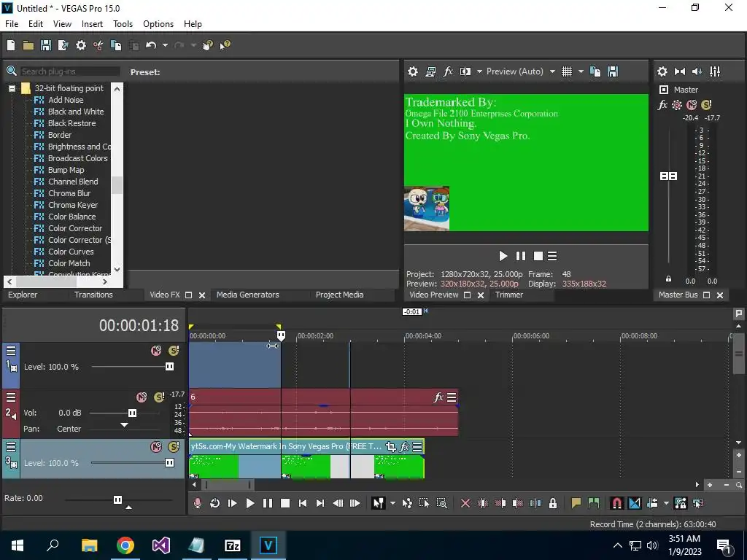Open the Preview (Auto) quality dropdown

pyautogui.click(x=552, y=71)
